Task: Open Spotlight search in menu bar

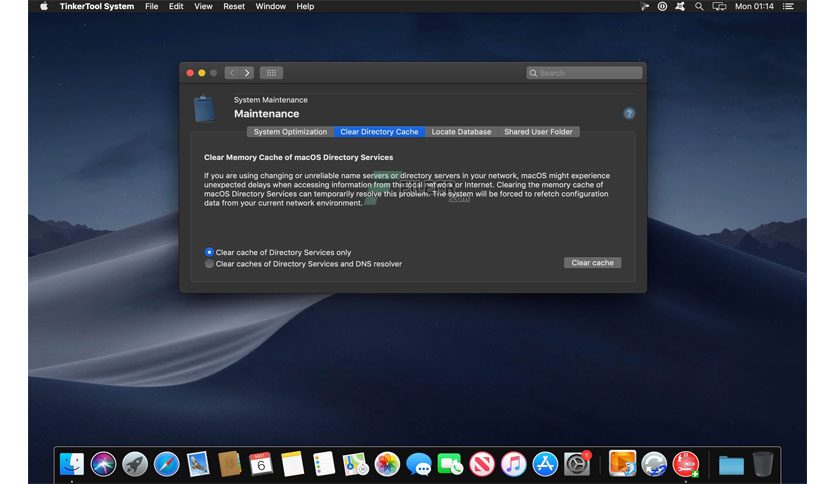Action: (699, 6)
